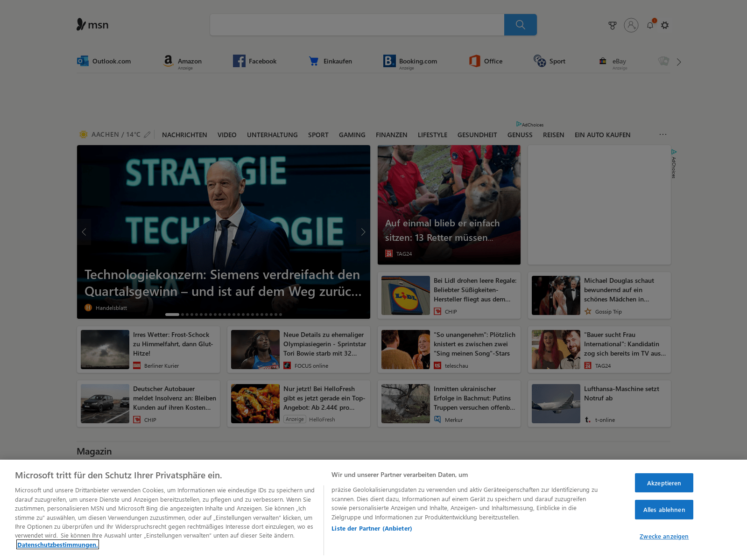The height and width of the screenshot is (560, 747).
Task: Open the user account profile icon
Action: pyautogui.click(x=631, y=25)
